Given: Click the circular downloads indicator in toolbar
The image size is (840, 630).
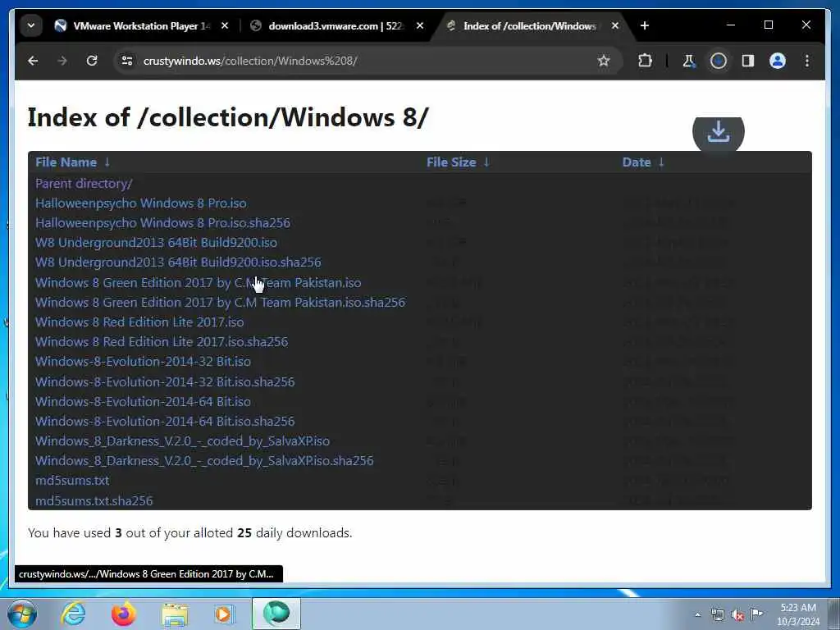Looking at the screenshot, I should [x=719, y=61].
